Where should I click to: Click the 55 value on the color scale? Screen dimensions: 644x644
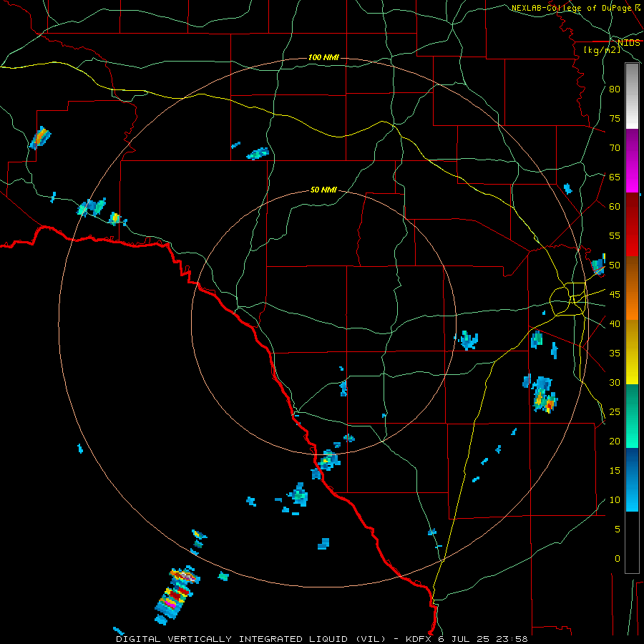coord(615,235)
